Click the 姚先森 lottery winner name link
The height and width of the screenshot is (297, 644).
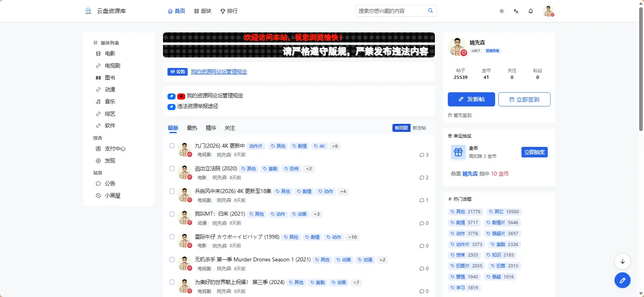470,174
